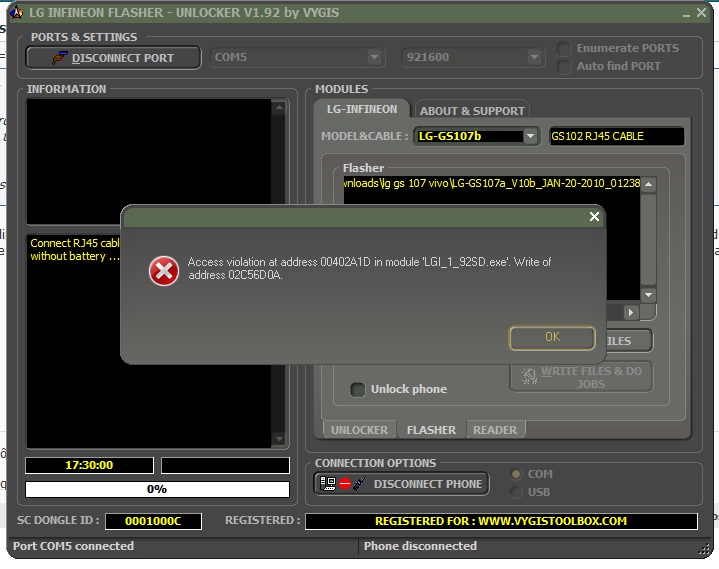Open the COM5 port dropdown
The height and width of the screenshot is (569, 719).
pyautogui.click(x=374, y=57)
